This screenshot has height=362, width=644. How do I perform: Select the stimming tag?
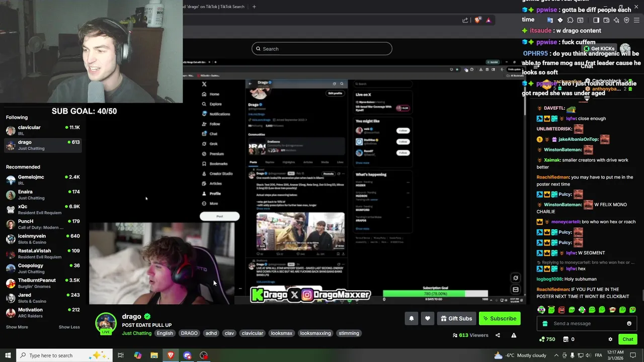pos(349,333)
